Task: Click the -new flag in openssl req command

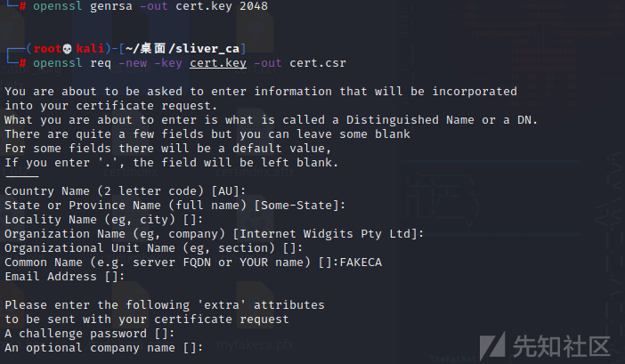Action: click(133, 63)
